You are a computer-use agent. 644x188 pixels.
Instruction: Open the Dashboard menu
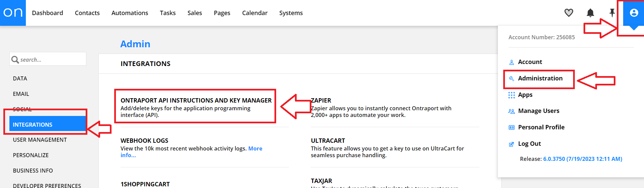point(47,13)
